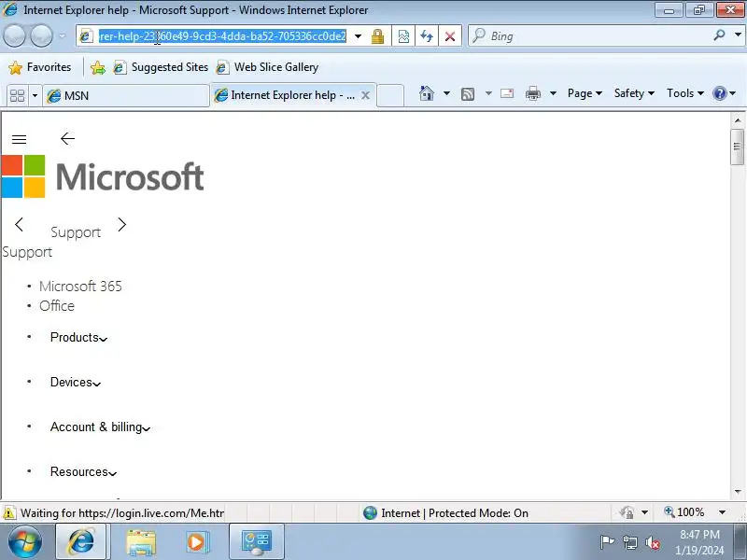Click the page back arrow icon
This screenshot has height=560, width=747.
[x=67, y=138]
